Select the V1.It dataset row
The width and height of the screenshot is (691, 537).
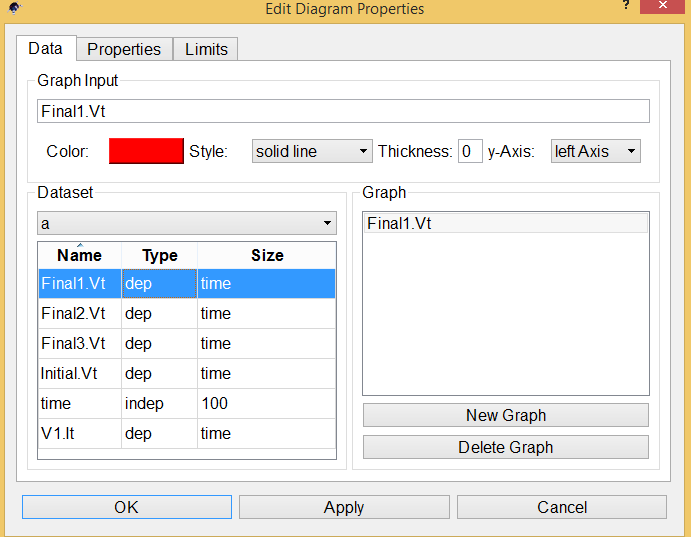(x=187, y=433)
